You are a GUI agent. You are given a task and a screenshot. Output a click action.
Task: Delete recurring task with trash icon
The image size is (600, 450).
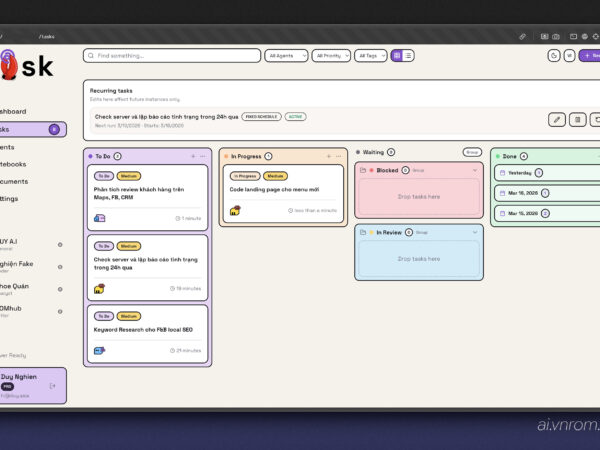pyautogui.click(x=596, y=120)
